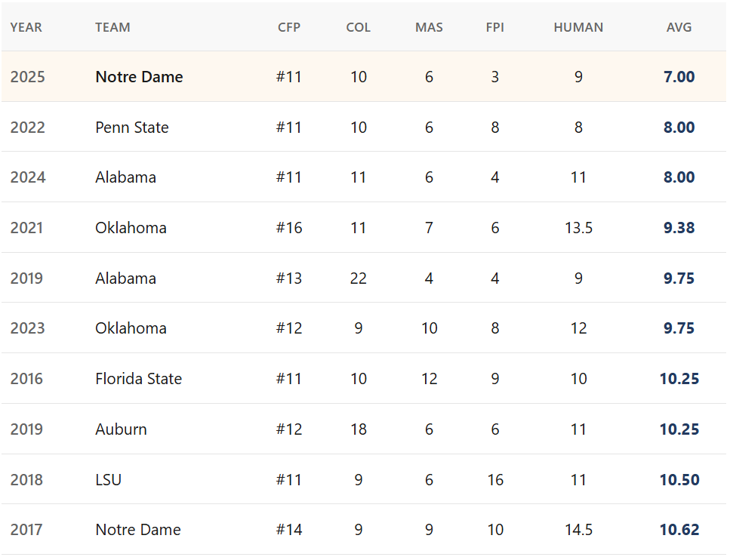Sort by the CFP column header
730x560 pixels.
click(x=289, y=27)
